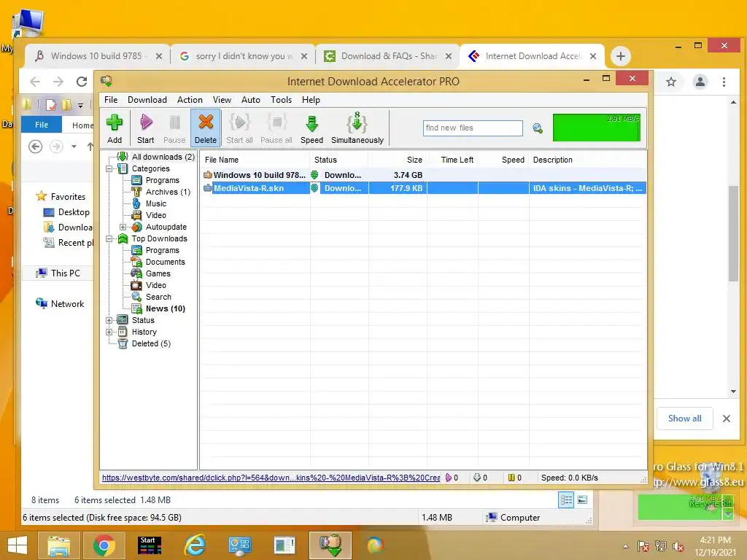Sort by the File Name column header
Screen dimensions: 747x560
click(x=255, y=160)
